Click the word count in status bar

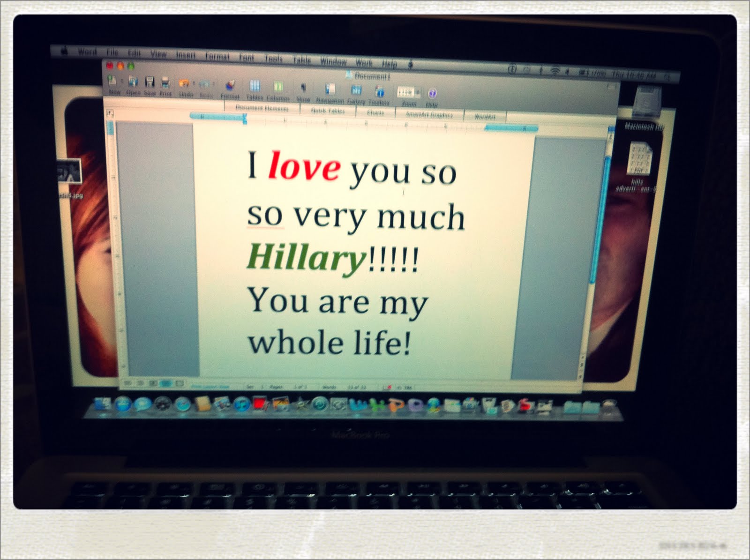(345, 388)
